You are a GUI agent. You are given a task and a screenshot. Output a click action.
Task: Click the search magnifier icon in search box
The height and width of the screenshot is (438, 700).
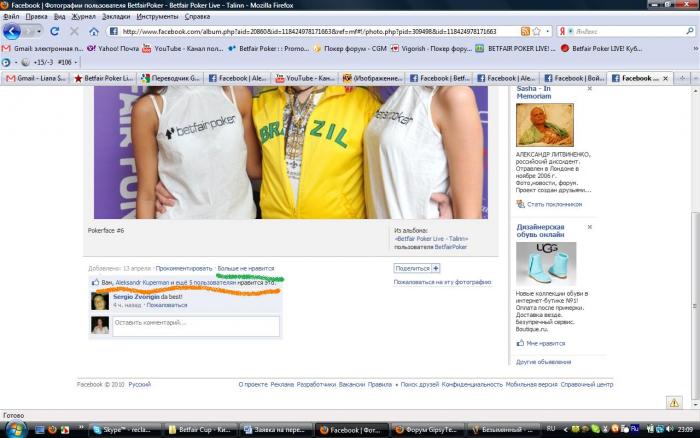click(690, 31)
